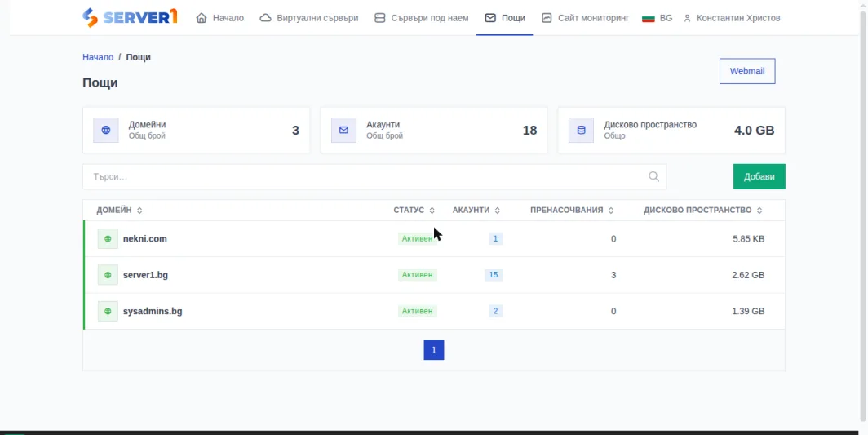This screenshot has width=868, height=435.
Task: Click accounts badge 2 for sysadmins.bg
Action: [x=495, y=311]
